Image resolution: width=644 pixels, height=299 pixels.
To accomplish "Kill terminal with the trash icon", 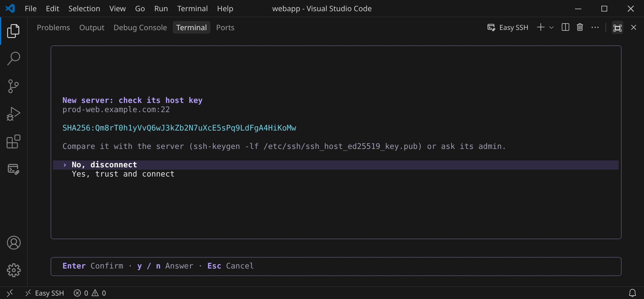I will [580, 27].
